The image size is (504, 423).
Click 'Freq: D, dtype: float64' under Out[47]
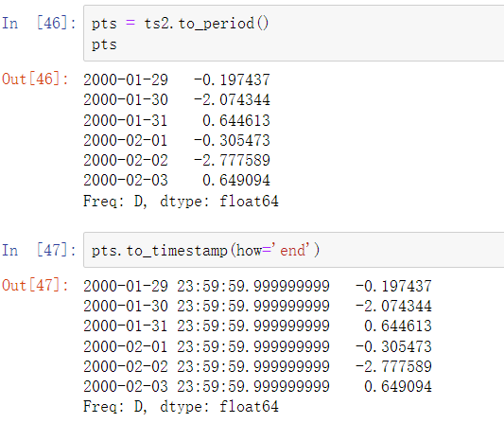[181, 407]
